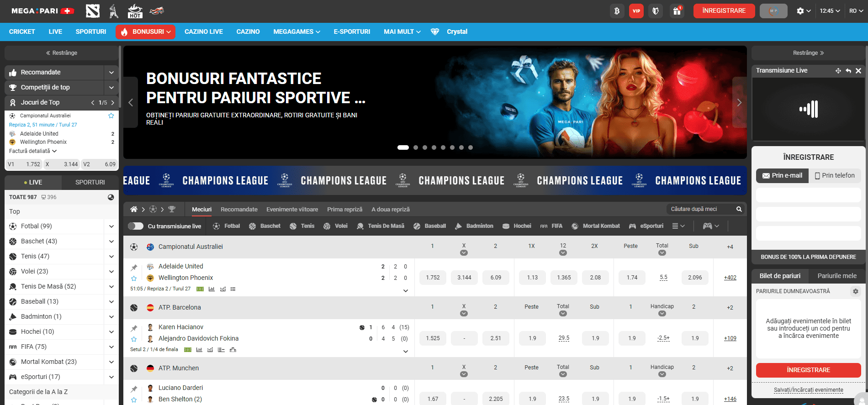868x405 pixels.
Task: Pin the Karen Hacianov match
Action: click(134, 328)
